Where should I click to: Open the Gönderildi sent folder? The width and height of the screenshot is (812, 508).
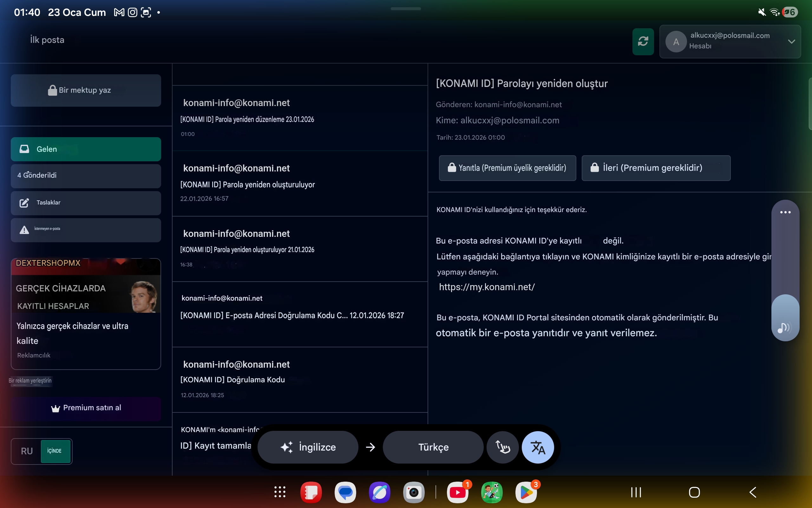(86, 176)
